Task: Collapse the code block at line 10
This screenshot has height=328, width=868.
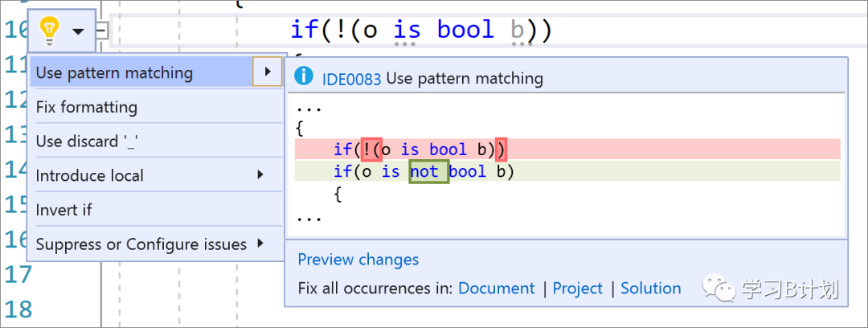Action: 104,31
